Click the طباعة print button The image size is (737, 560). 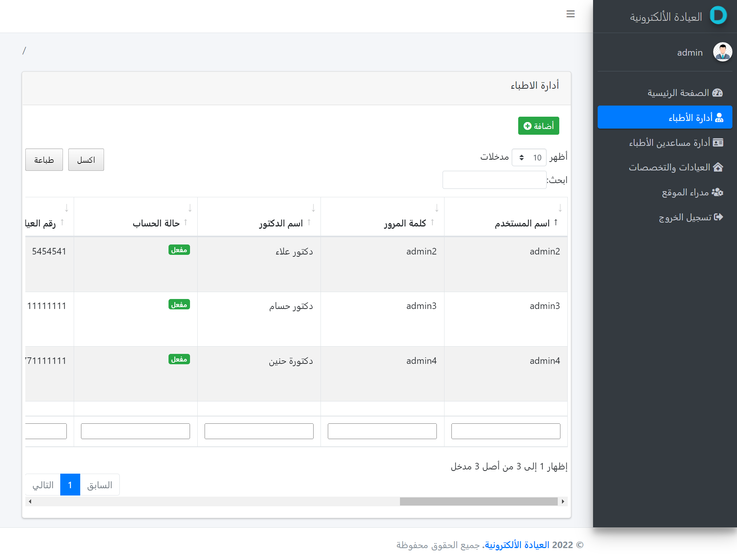click(44, 160)
